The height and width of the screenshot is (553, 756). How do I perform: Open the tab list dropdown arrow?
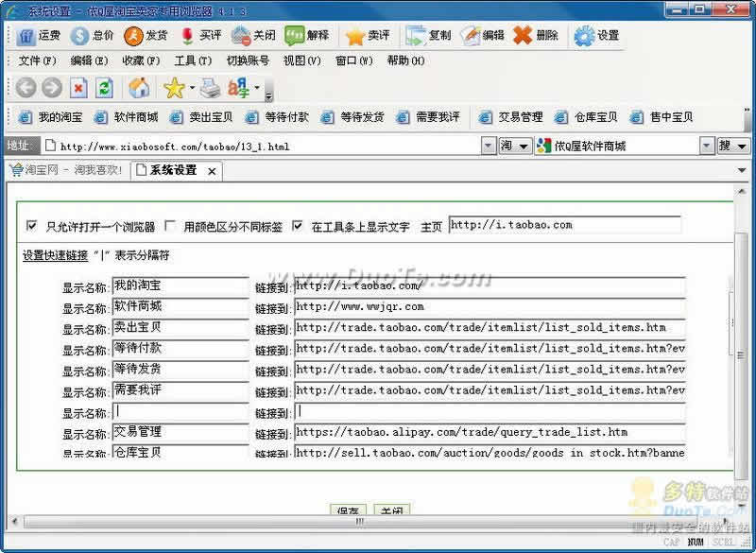coord(742,170)
